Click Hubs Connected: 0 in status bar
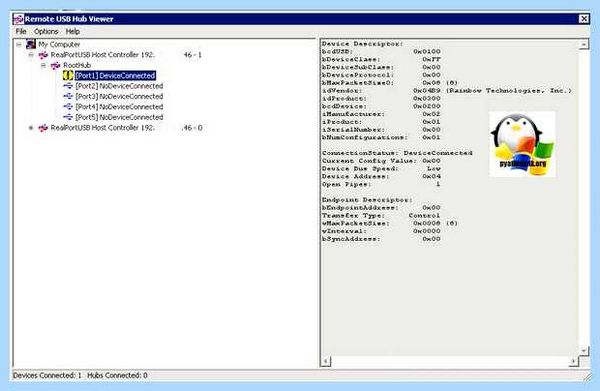 [x=117, y=375]
